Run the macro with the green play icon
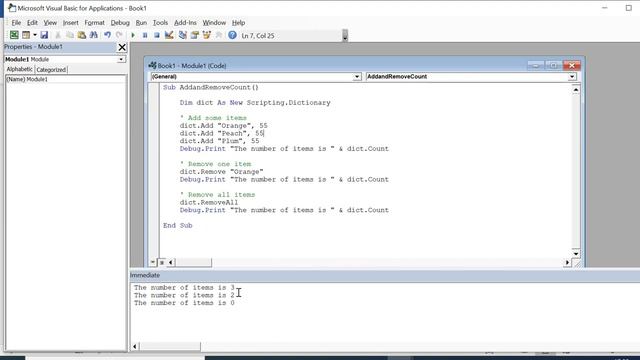Screen dimensions: 640x360 pyautogui.click(x=133, y=36)
